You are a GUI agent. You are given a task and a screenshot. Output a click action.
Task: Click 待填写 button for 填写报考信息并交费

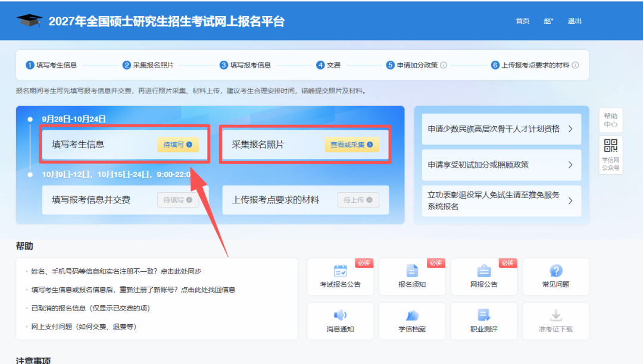tap(178, 200)
